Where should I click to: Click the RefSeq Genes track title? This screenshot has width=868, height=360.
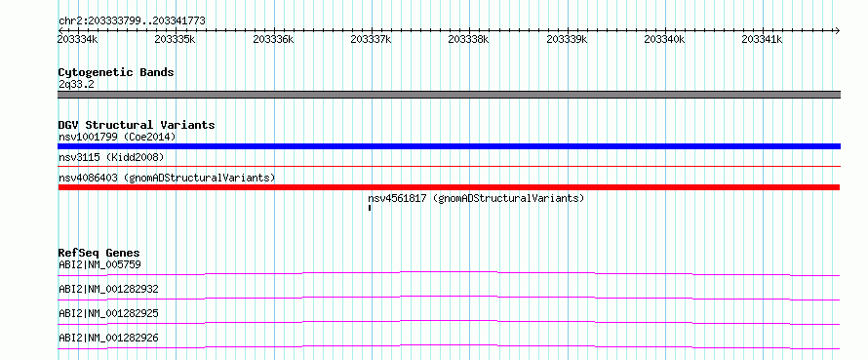point(99,253)
